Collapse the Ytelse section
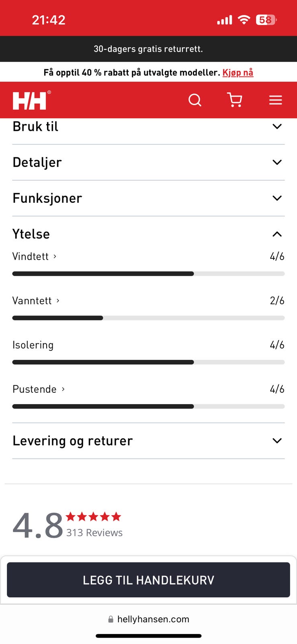Image resolution: width=297 pixels, height=644 pixels. 277,234
